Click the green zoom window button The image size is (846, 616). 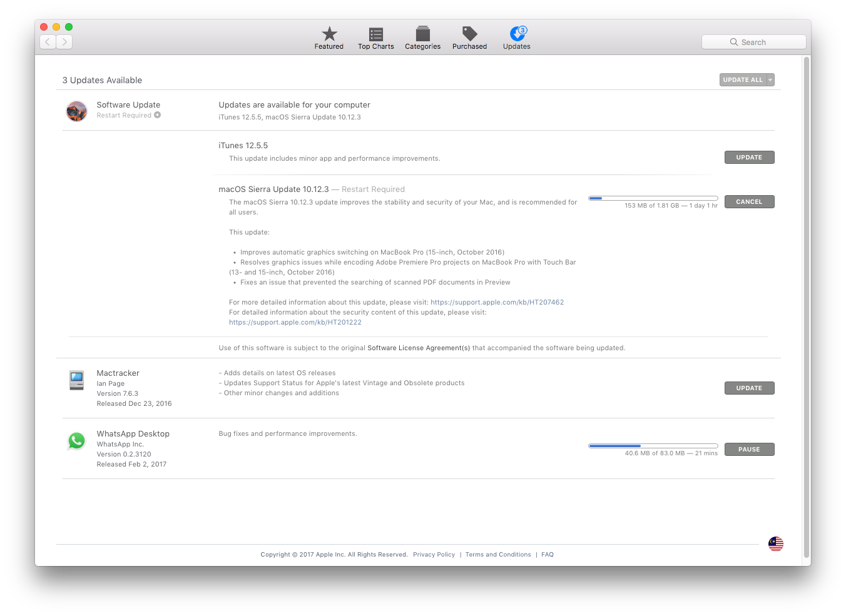tap(69, 27)
